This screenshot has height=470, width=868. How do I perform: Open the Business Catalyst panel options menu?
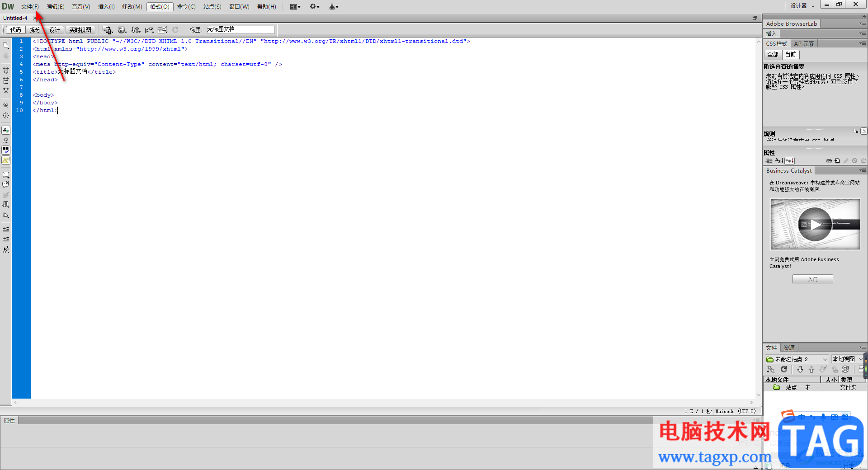(x=863, y=170)
